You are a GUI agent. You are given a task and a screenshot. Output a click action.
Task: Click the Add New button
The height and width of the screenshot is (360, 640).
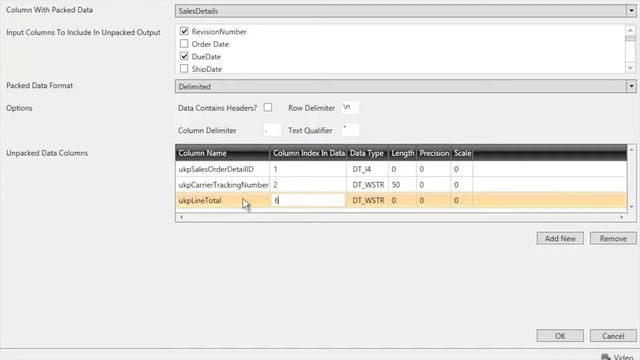560,238
